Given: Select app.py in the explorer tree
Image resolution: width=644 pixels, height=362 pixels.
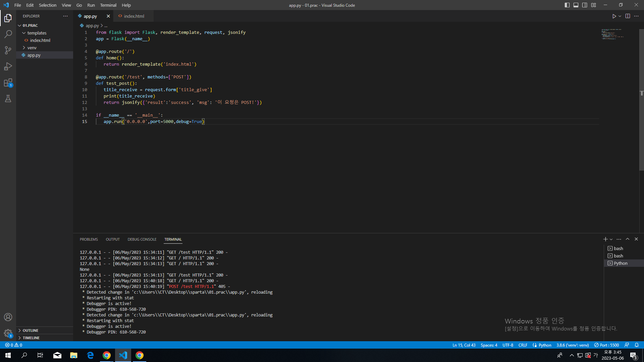Looking at the screenshot, I should [x=45, y=55].
